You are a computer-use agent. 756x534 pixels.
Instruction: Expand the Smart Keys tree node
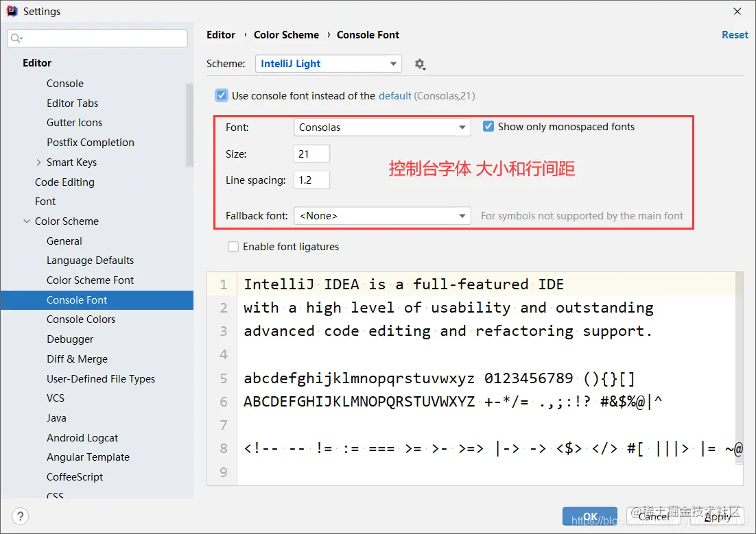(x=38, y=162)
